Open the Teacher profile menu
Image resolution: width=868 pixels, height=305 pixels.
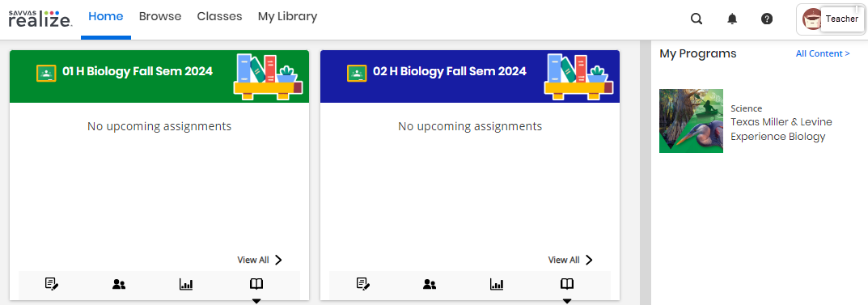(x=830, y=19)
